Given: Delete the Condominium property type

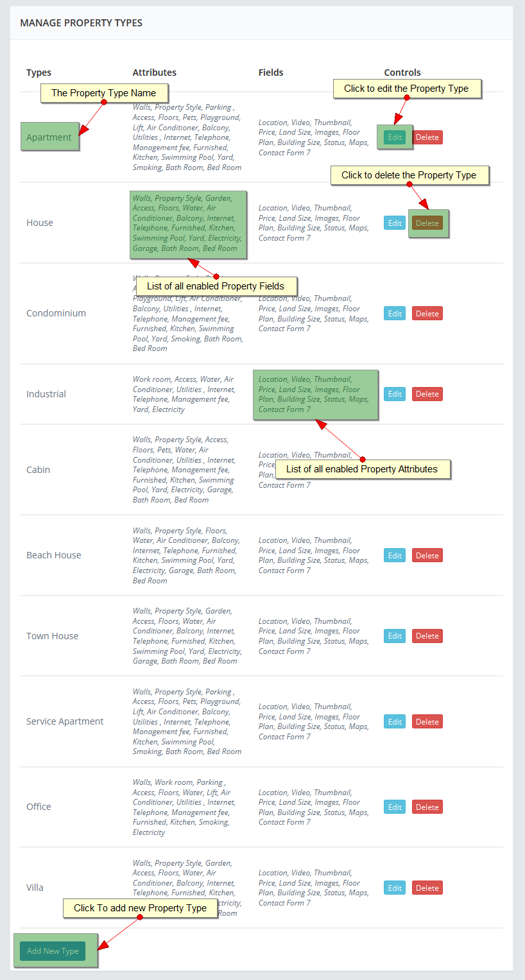Looking at the screenshot, I should 427,314.
